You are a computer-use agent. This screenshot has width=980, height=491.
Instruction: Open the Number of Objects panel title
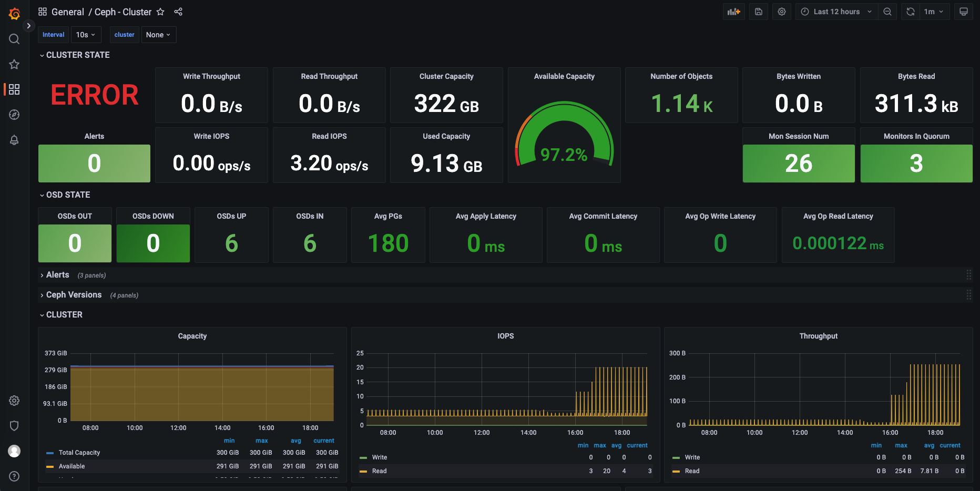point(681,76)
